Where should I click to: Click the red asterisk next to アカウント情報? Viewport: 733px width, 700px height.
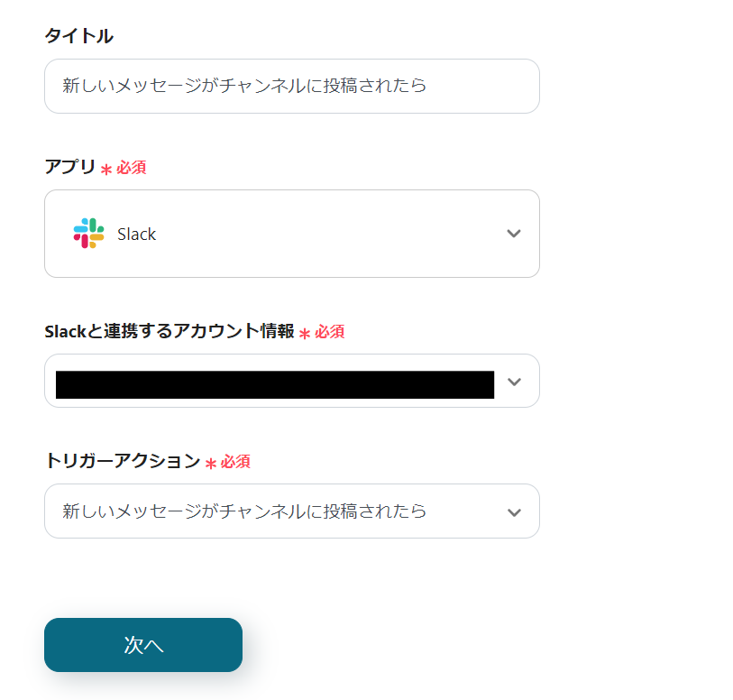pos(305,334)
